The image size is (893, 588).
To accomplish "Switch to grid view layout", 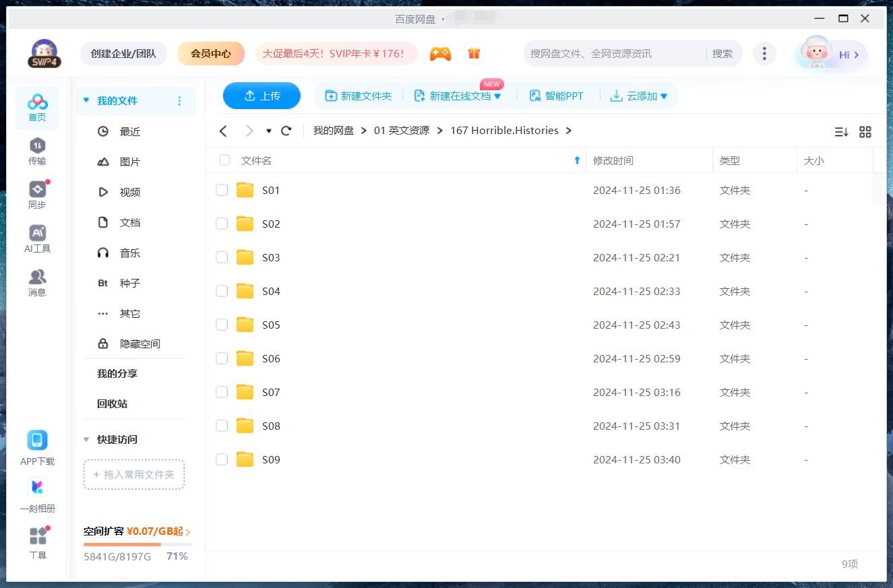I will click(x=865, y=132).
